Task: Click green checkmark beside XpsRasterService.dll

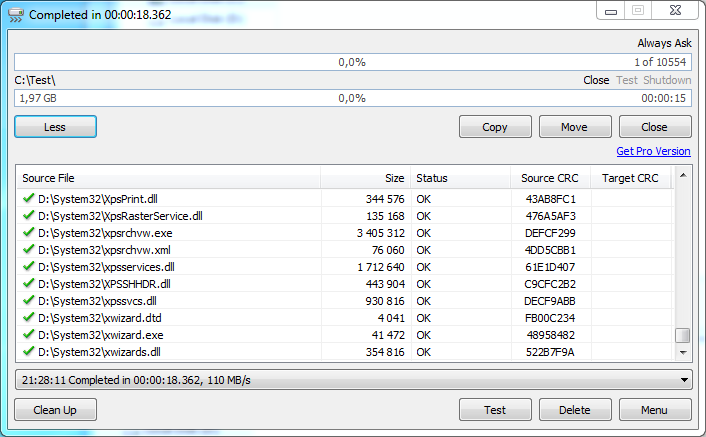Action: click(29, 215)
